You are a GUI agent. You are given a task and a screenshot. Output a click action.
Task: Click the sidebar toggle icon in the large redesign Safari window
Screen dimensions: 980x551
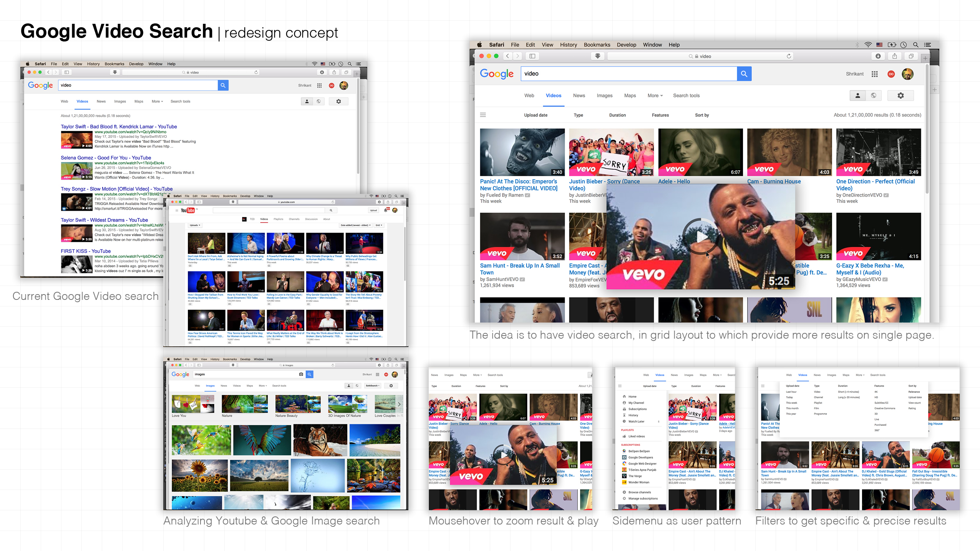(x=532, y=56)
